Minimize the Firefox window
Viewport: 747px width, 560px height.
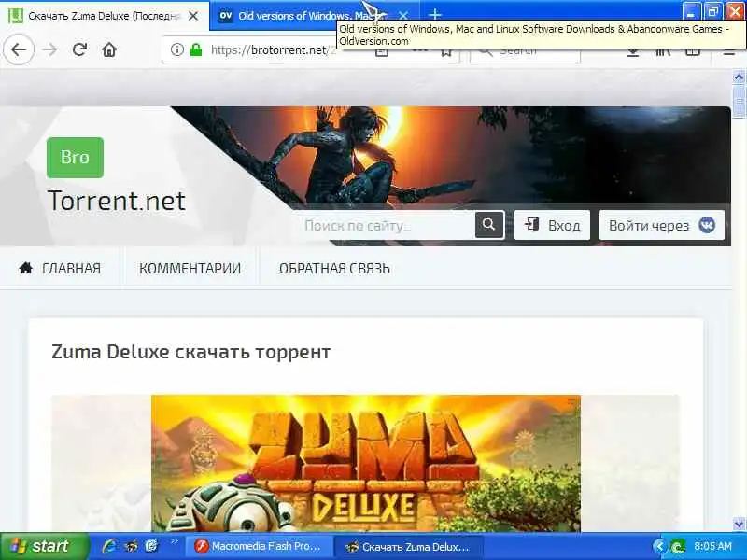pyautogui.click(x=691, y=11)
